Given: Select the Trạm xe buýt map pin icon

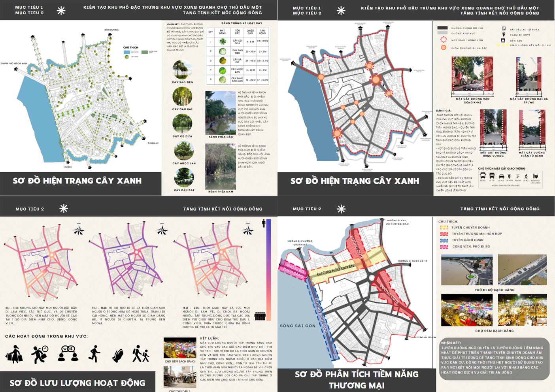Looking at the screenshot, I should pos(504,34).
